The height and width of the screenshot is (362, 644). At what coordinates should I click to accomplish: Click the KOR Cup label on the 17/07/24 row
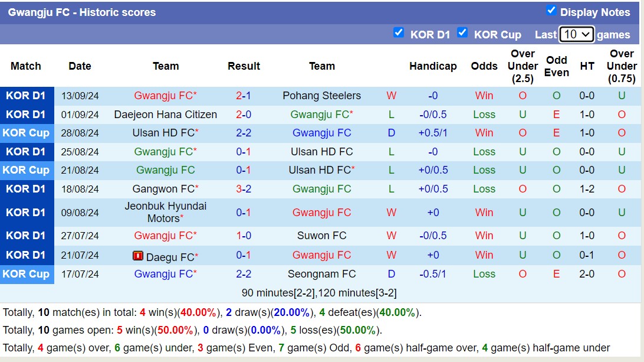(27, 274)
